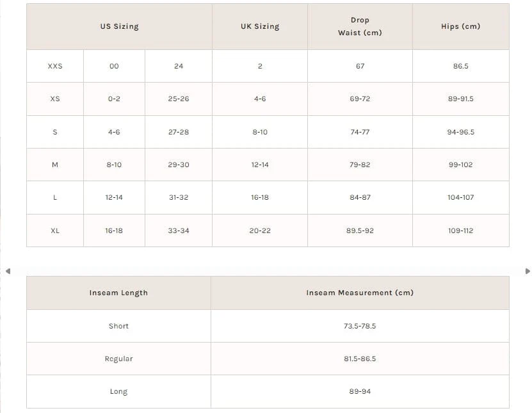The image size is (532, 413).
Task: Click the 73.5-78.5 inseam value
Action: point(360,326)
